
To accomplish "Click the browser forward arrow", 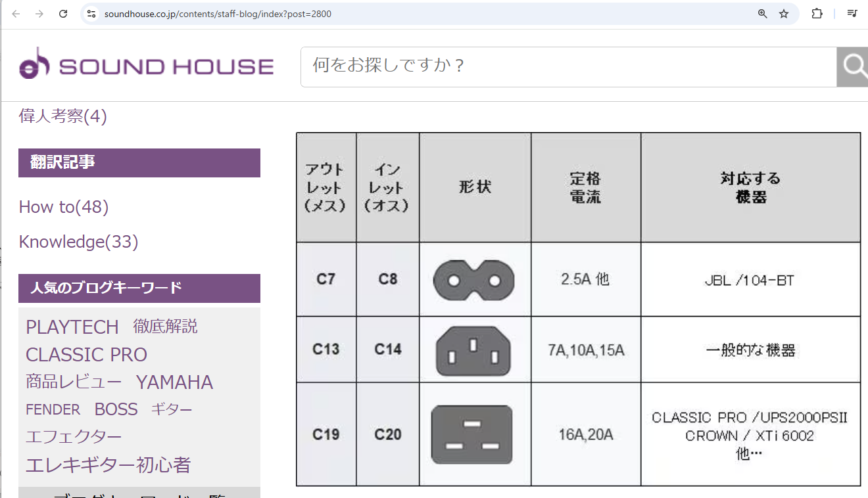I will pos(39,14).
